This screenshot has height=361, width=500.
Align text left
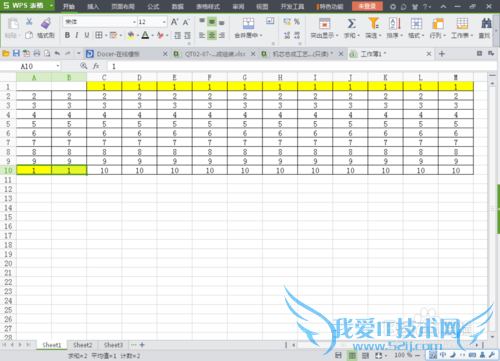[x=202, y=35]
